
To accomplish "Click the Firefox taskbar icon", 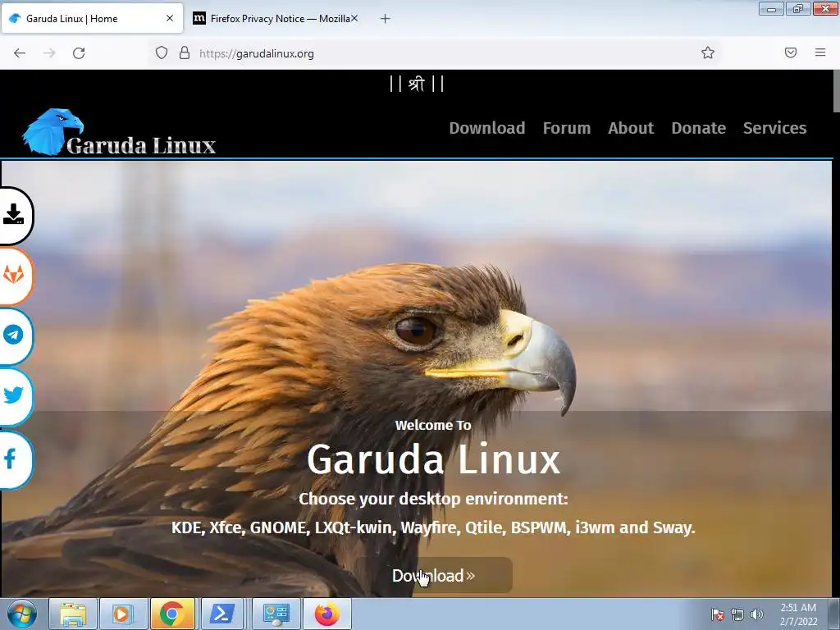I will (326, 614).
